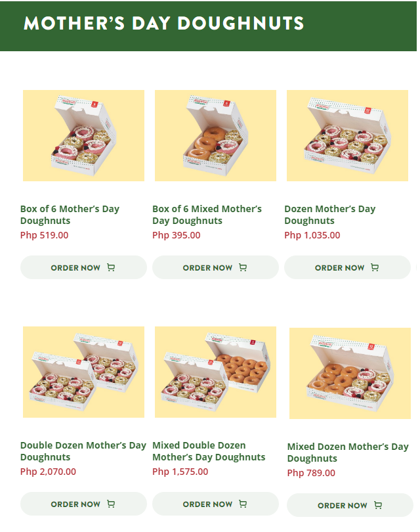The height and width of the screenshot is (532, 420).
Task: Click cart icon for Box of 6 Mother's Day
Action: [111, 267]
